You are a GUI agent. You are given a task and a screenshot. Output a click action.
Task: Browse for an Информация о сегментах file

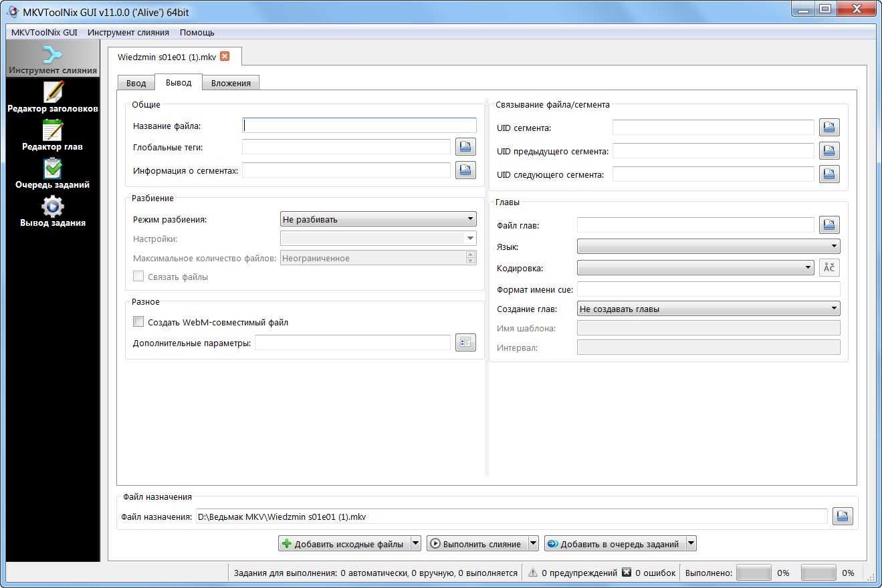(x=465, y=170)
